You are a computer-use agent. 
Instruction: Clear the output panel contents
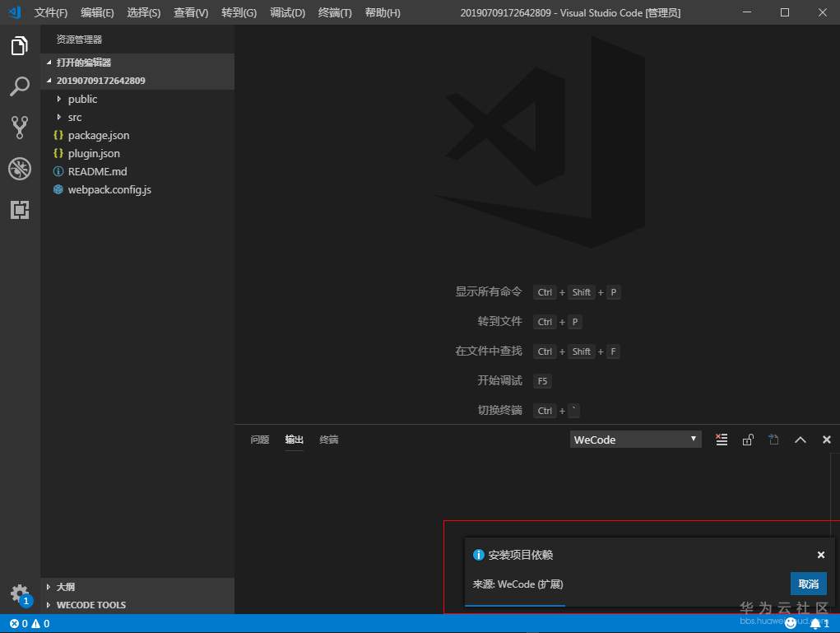click(x=722, y=440)
